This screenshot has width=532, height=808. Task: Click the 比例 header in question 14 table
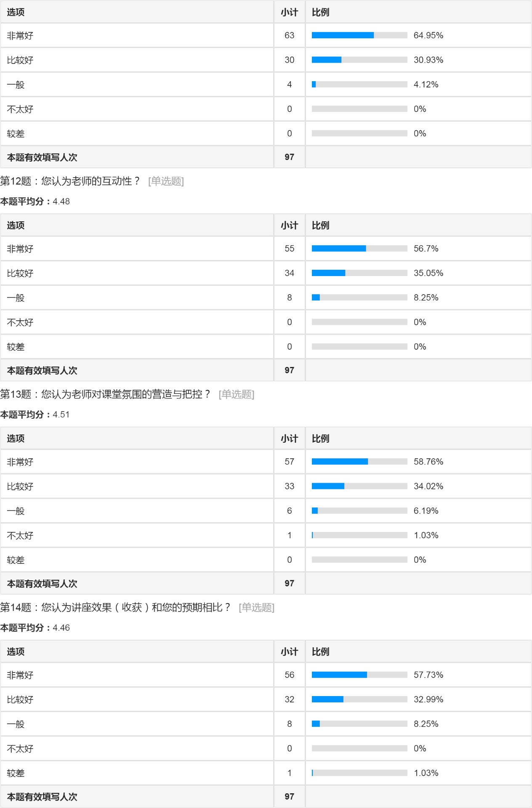coord(320,652)
